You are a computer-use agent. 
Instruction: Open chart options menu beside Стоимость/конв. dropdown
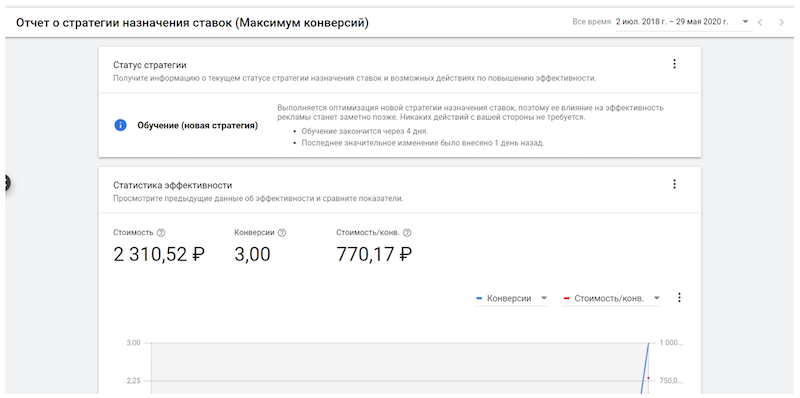(x=679, y=297)
